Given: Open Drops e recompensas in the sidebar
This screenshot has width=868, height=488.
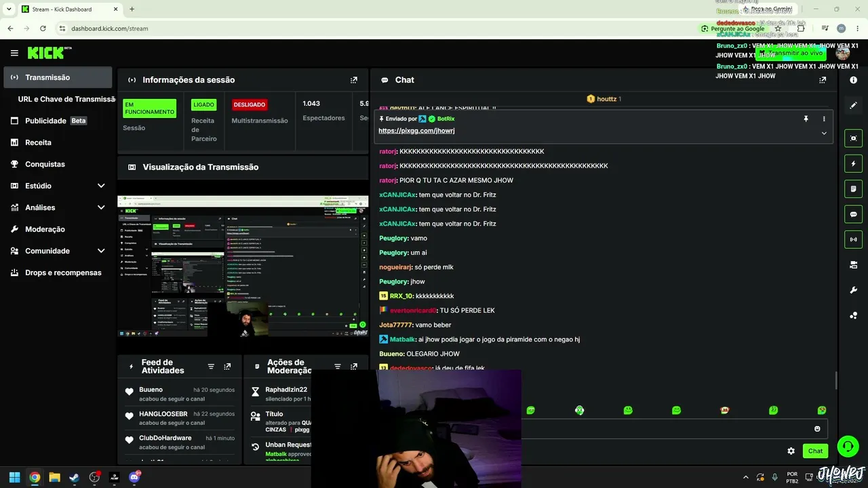Looking at the screenshot, I should coord(58,272).
